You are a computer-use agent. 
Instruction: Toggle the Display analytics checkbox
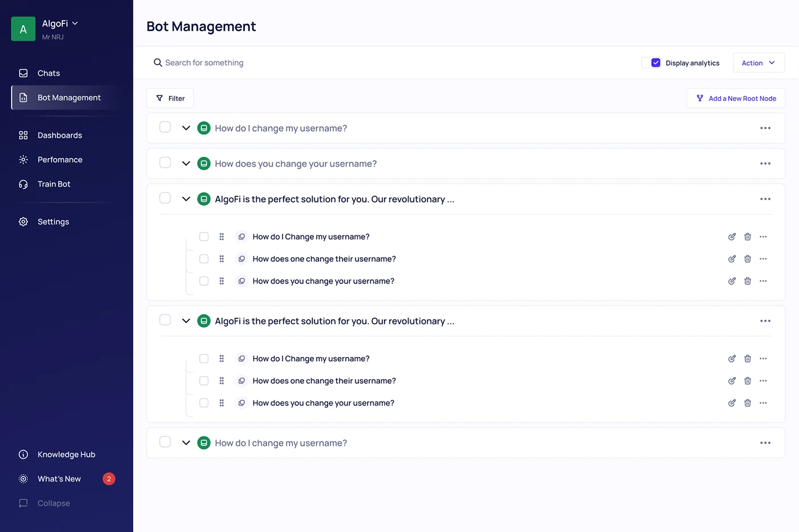coord(656,63)
